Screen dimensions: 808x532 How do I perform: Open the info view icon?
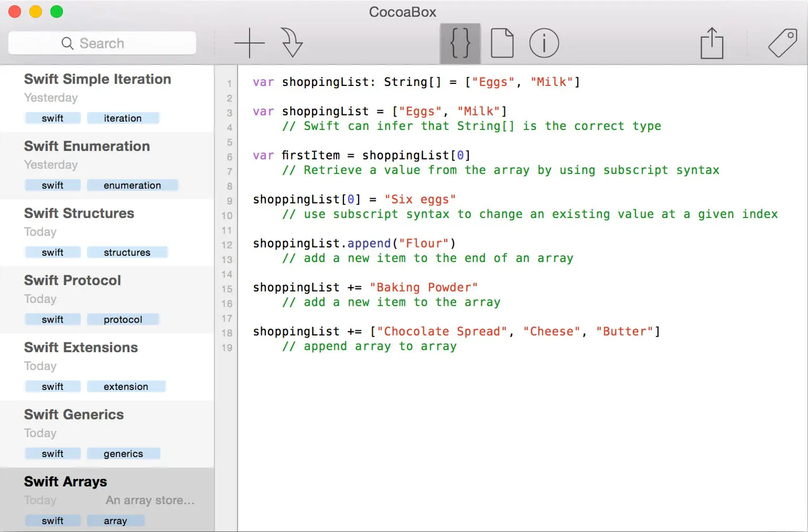point(544,43)
